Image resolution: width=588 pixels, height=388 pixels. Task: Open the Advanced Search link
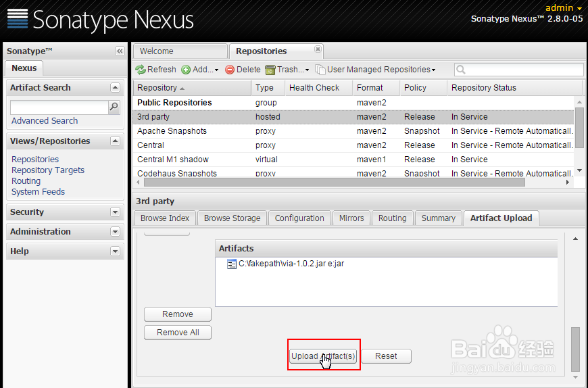[x=45, y=121]
